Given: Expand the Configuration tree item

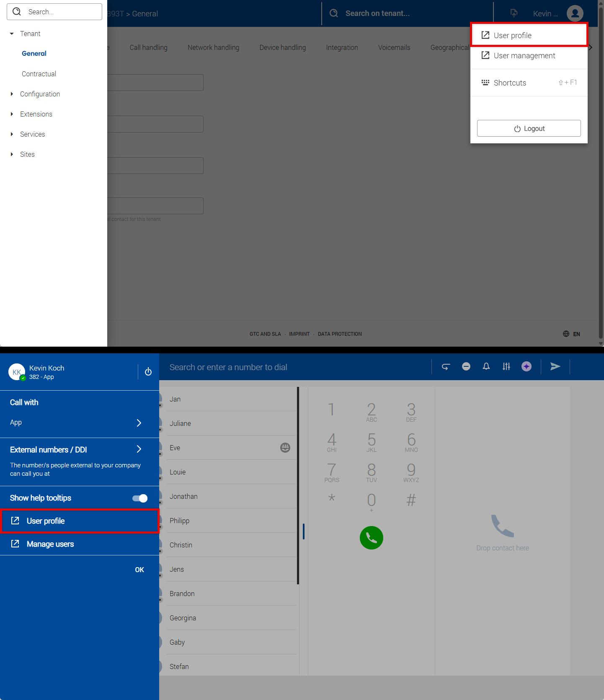Looking at the screenshot, I should click(12, 94).
